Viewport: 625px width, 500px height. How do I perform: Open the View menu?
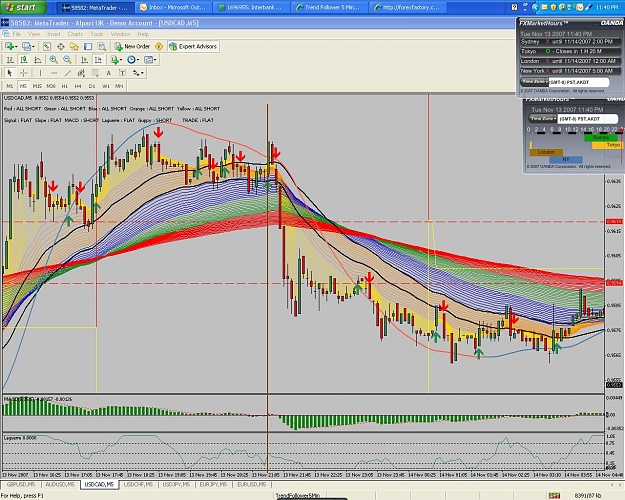coord(34,34)
